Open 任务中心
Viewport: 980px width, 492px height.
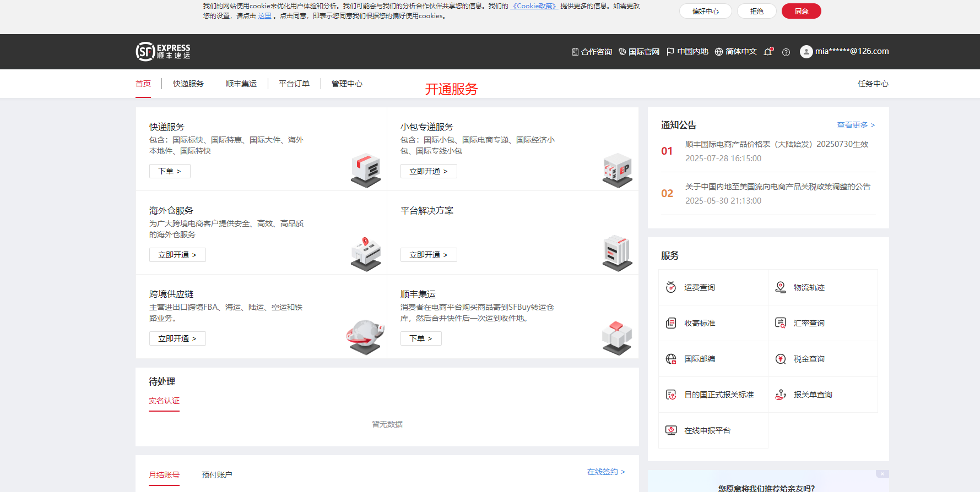coord(873,84)
